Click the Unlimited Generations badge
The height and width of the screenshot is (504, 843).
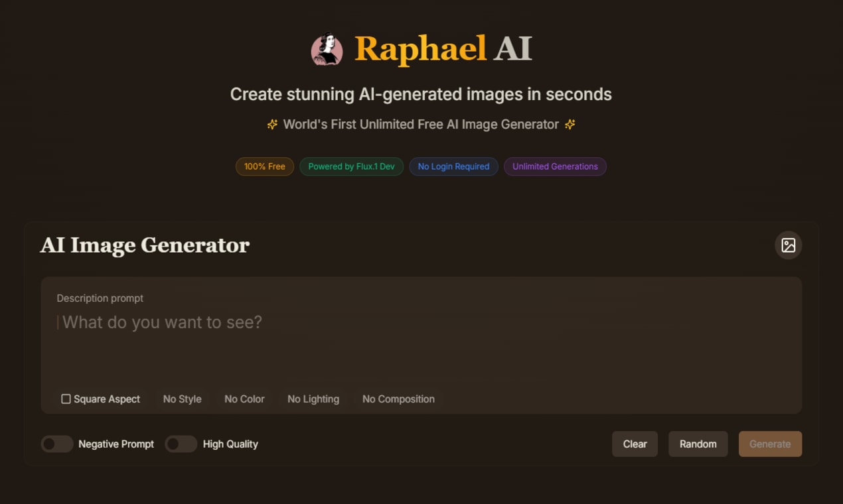coord(555,166)
